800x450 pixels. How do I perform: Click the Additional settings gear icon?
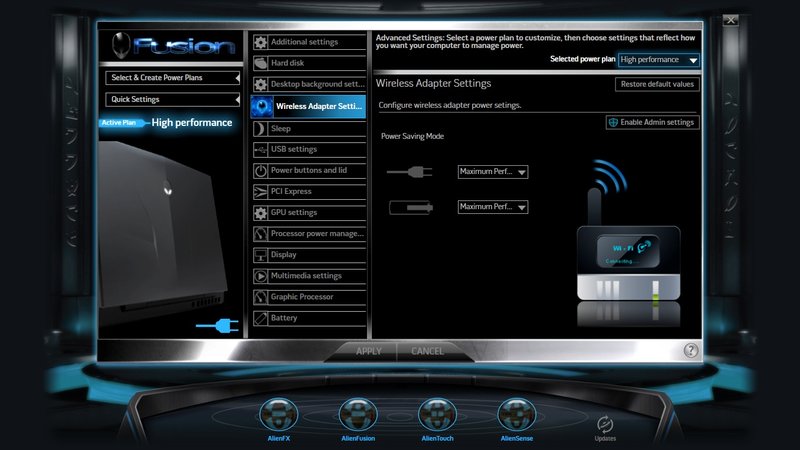[x=260, y=42]
